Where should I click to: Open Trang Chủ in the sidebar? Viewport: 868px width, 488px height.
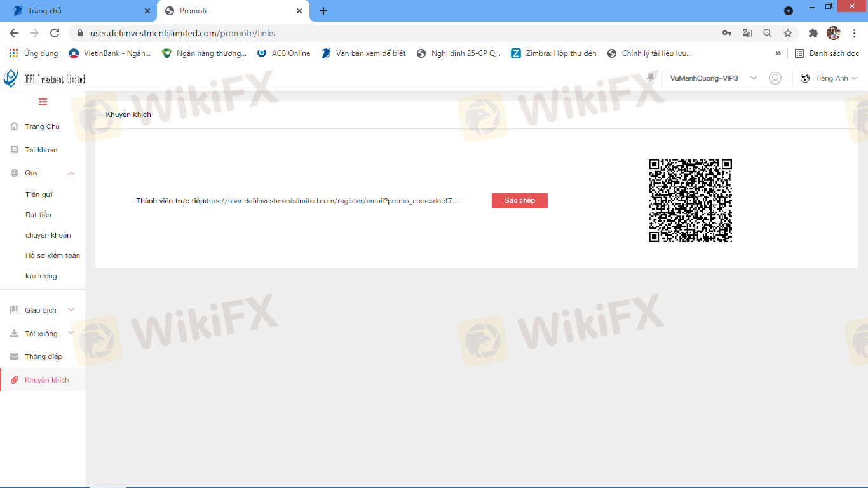(x=42, y=126)
